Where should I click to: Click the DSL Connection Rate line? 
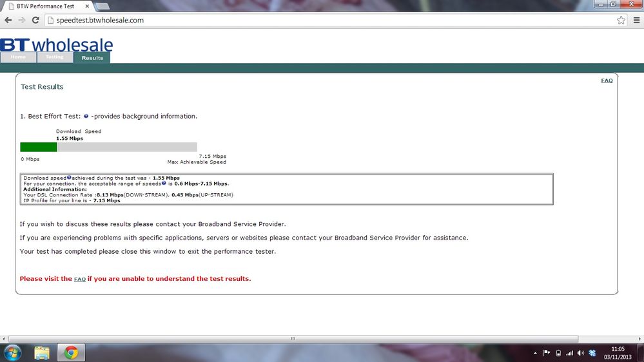click(128, 195)
